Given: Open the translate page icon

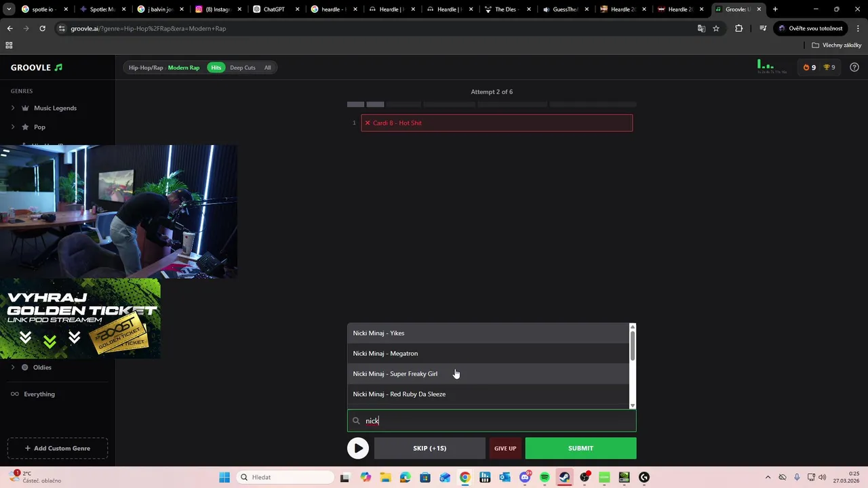Looking at the screenshot, I should (701, 28).
